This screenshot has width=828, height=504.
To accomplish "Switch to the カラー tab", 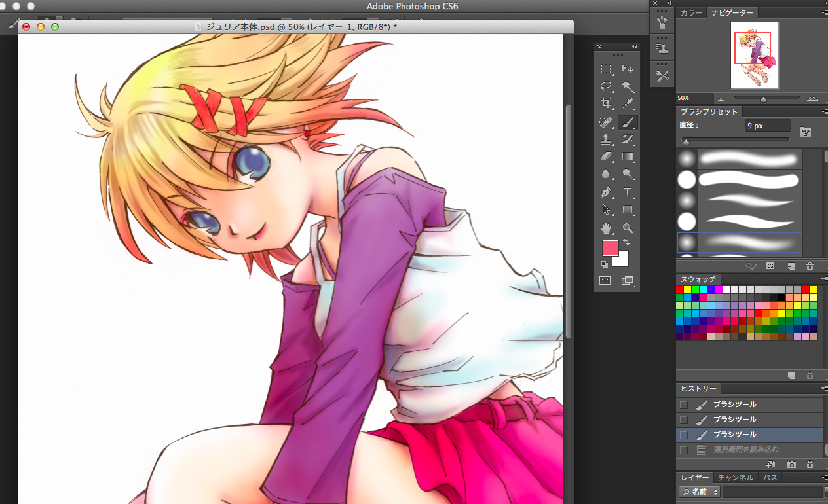I will tap(691, 13).
